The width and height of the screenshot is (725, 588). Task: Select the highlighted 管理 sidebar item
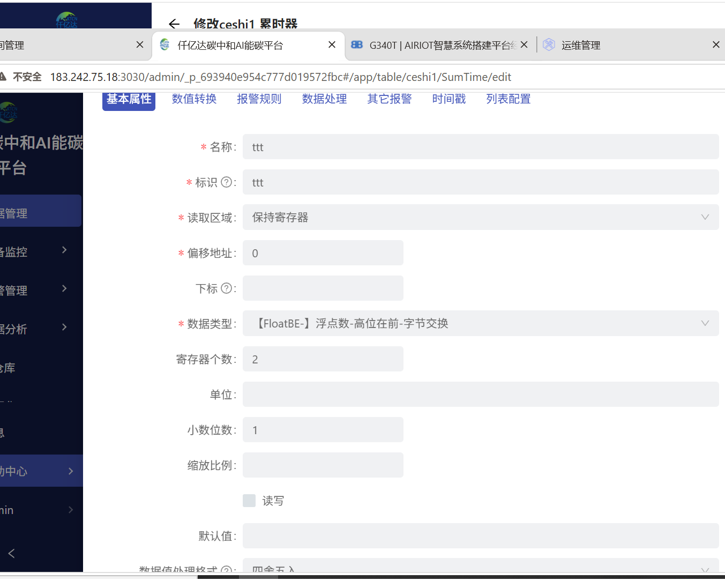click(41, 211)
